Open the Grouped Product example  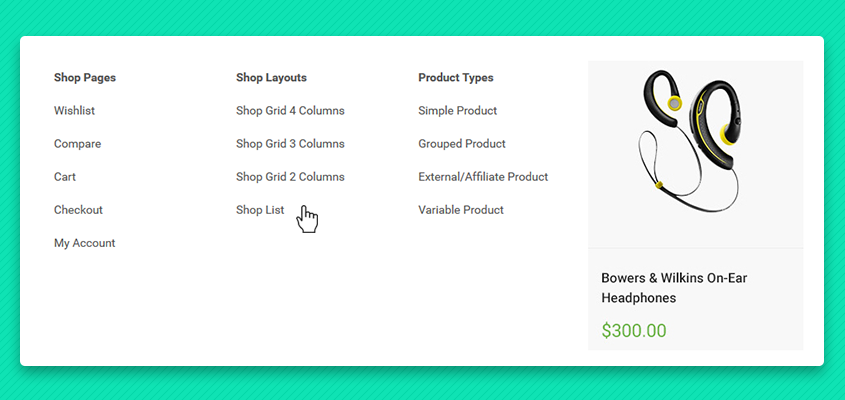click(462, 144)
